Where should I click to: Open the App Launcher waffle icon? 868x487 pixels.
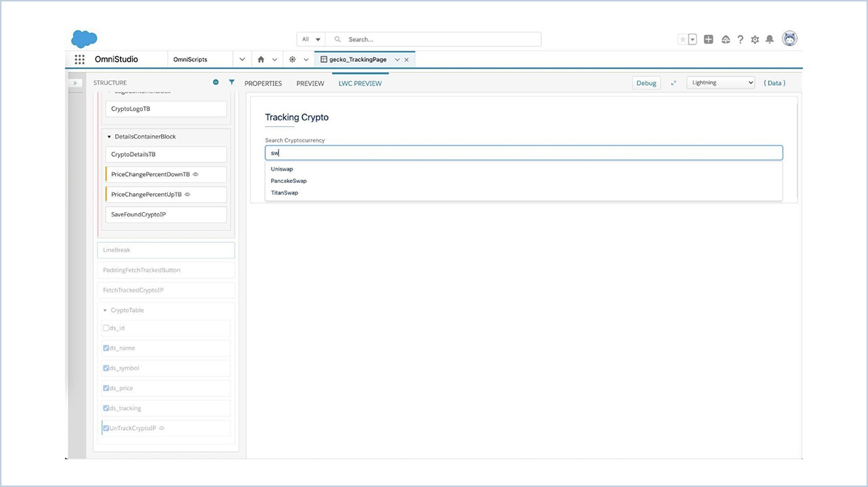80,59
